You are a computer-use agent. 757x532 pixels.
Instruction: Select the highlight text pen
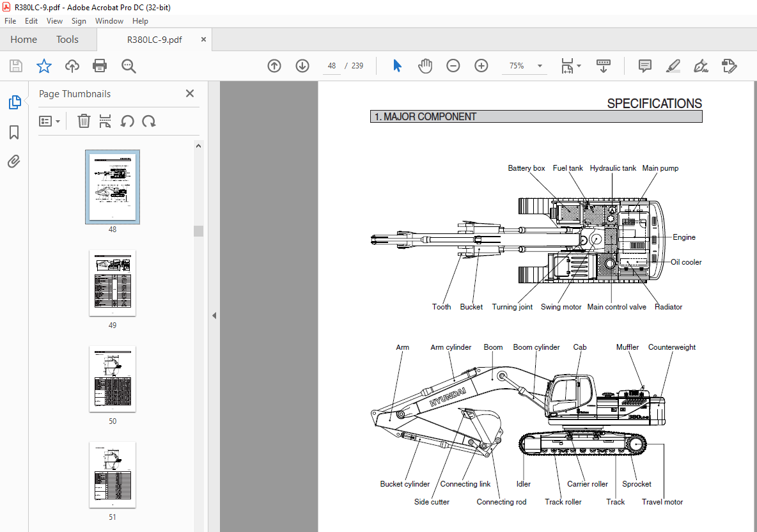[x=673, y=66]
